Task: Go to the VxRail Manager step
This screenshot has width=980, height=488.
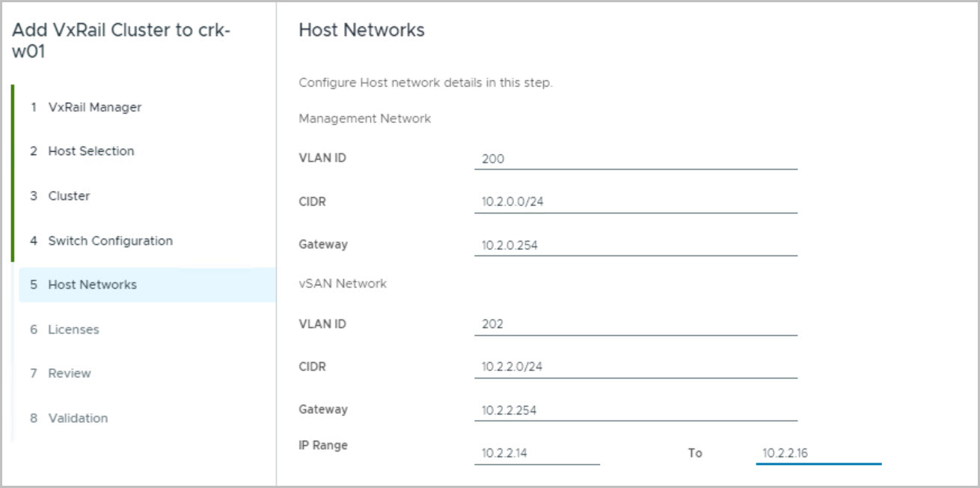Action: tap(94, 107)
